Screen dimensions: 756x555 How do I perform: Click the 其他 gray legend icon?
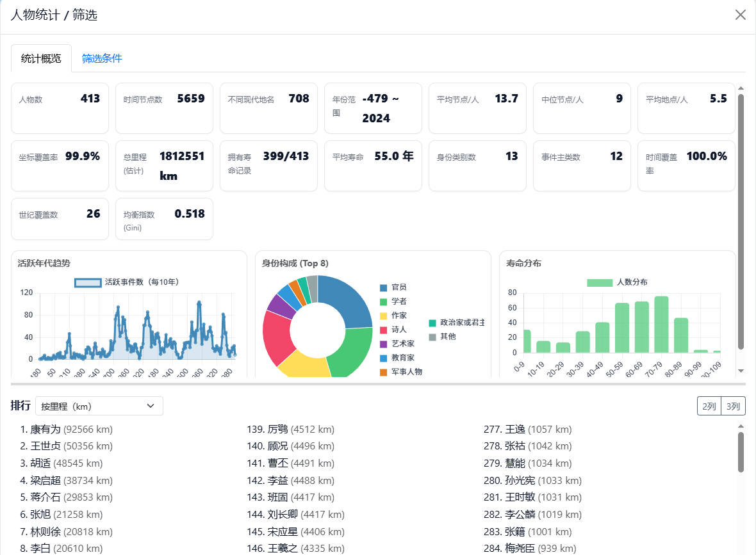pyautogui.click(x=432, y=337)
